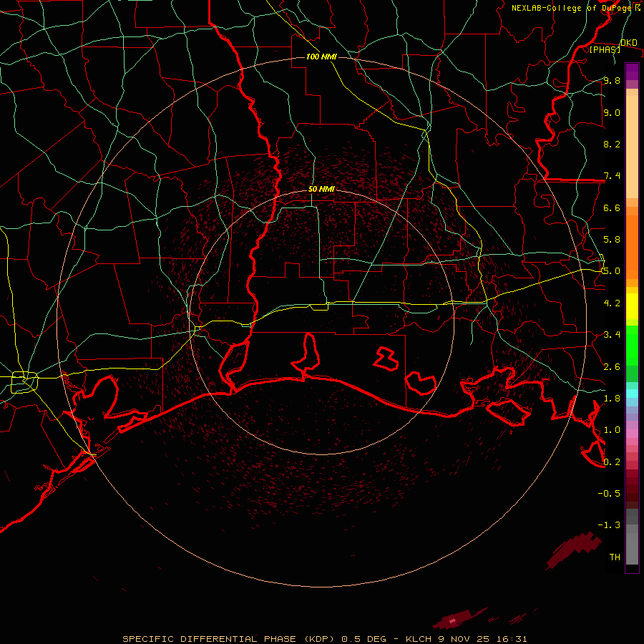Click the 7.4 value on the color scale
This screenshot has width=644, height=644.
pos(612,176)
